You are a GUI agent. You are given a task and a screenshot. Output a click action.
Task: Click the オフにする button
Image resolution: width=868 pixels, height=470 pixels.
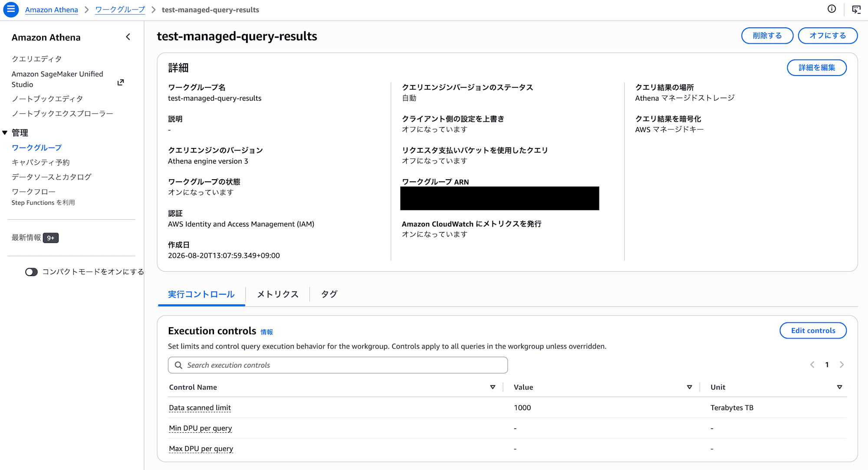tap(828, 36)
